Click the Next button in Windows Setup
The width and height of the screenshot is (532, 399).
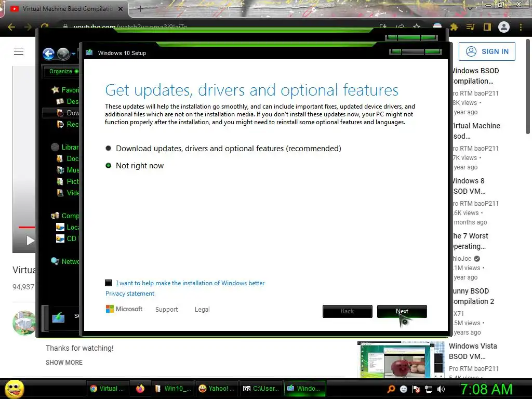click(402, 311)
